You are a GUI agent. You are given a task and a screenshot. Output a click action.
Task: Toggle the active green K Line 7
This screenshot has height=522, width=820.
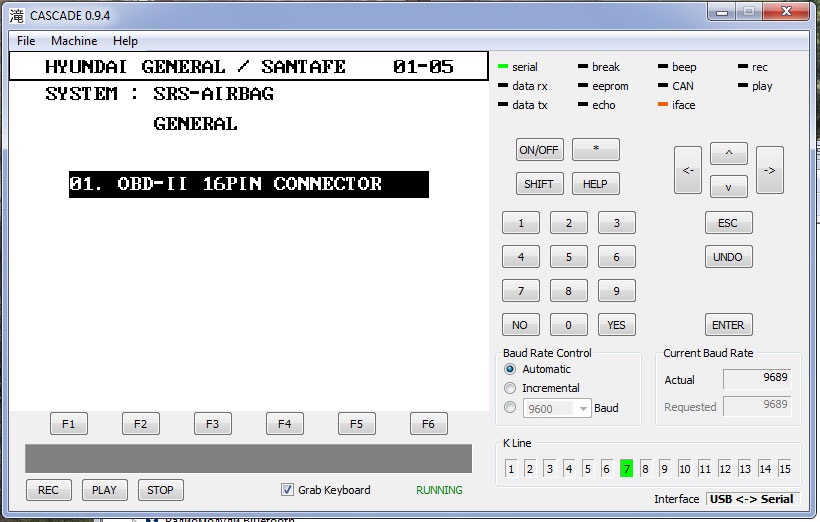[x=627, y=469]
